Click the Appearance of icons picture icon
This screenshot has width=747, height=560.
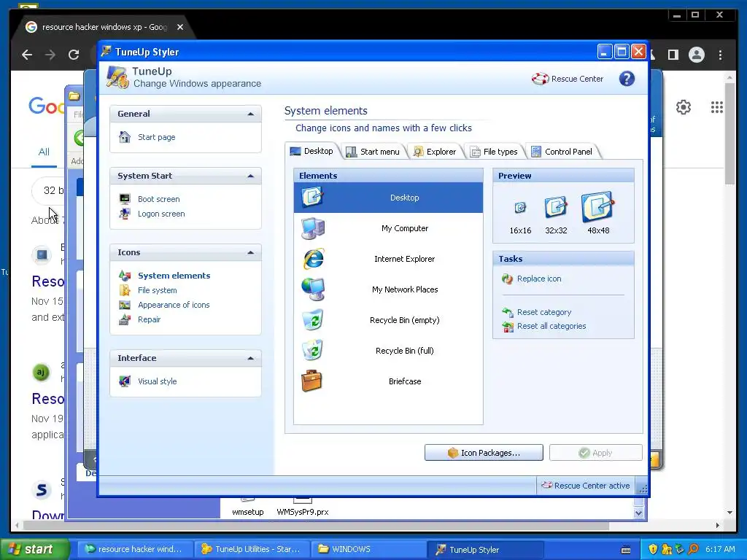(x=125, y=306)
